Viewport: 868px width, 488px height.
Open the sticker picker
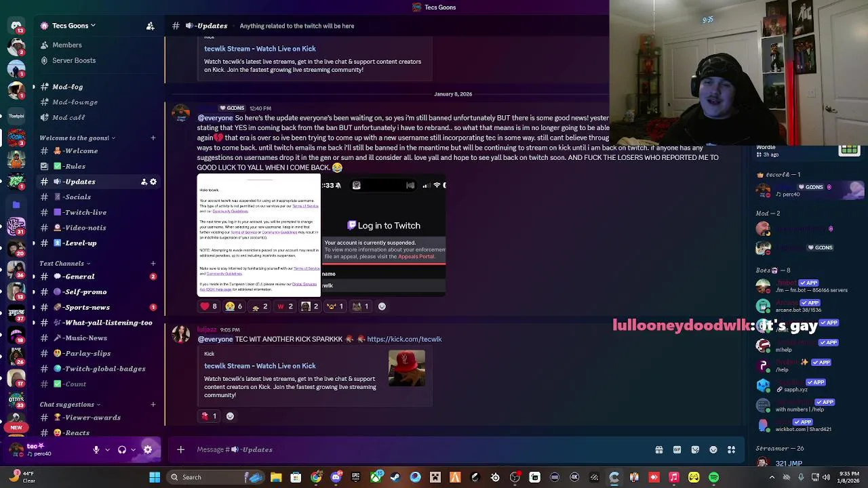coord(695,449)
